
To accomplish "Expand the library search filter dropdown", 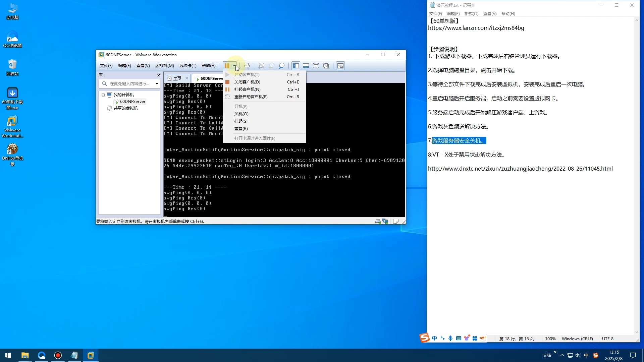I will click(x=157, y=84).
